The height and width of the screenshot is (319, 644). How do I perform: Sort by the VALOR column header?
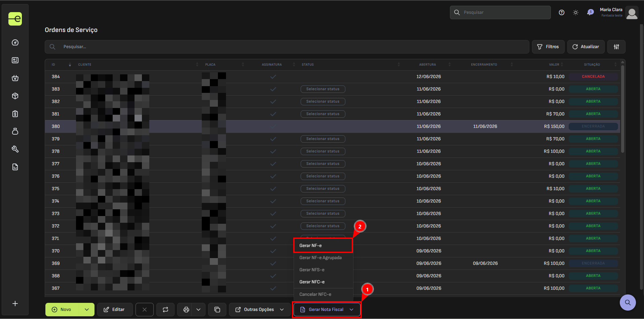(554, 65)
